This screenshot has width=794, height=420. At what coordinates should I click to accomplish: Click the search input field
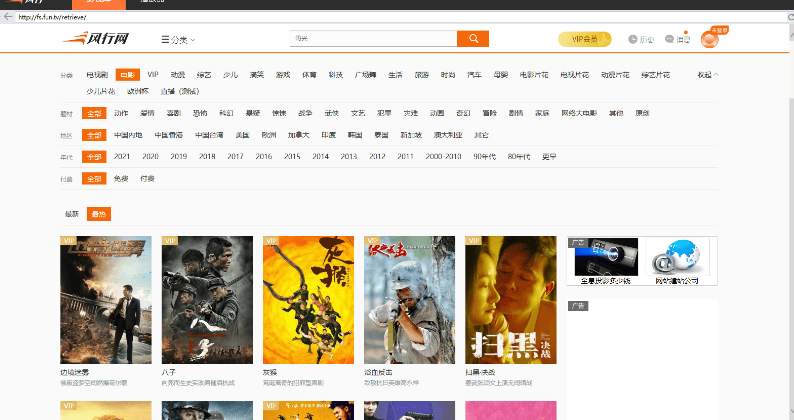(372, 39)
